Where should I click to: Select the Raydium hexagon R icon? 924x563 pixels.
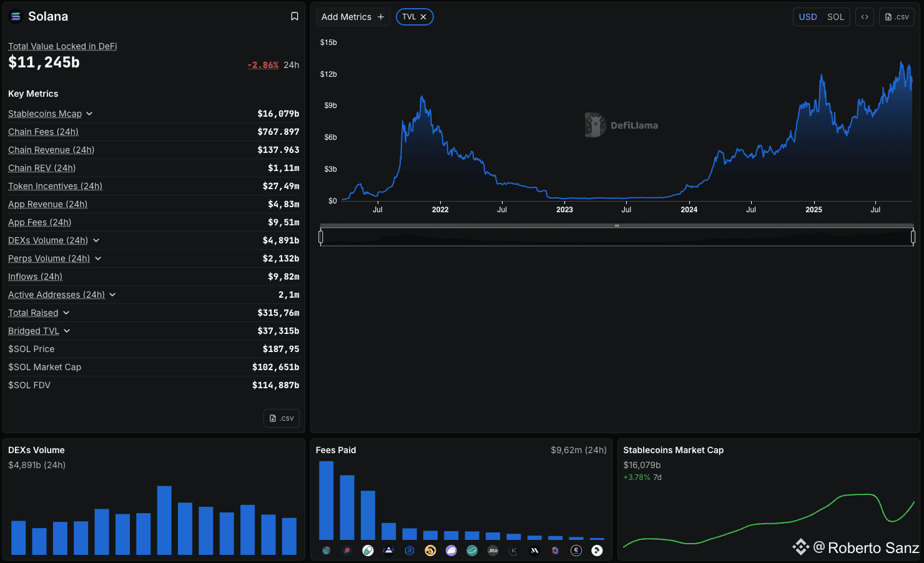(x=410, y=551)
